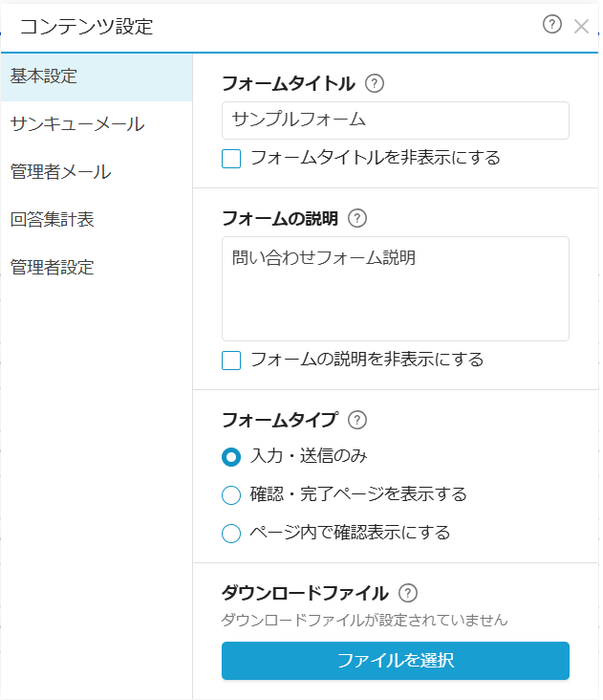Focus the form description textarea
The width and height of the screenshot is (603, 700).
point(395,289)
